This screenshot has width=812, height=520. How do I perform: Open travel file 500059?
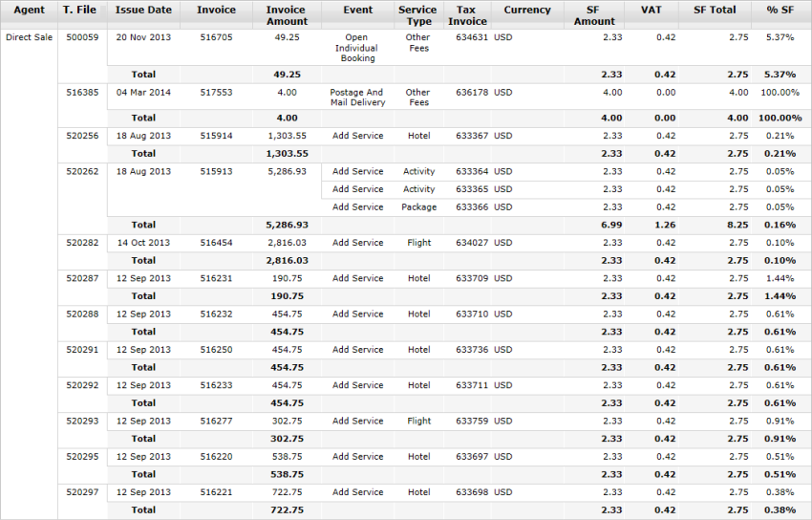(82, 37)
